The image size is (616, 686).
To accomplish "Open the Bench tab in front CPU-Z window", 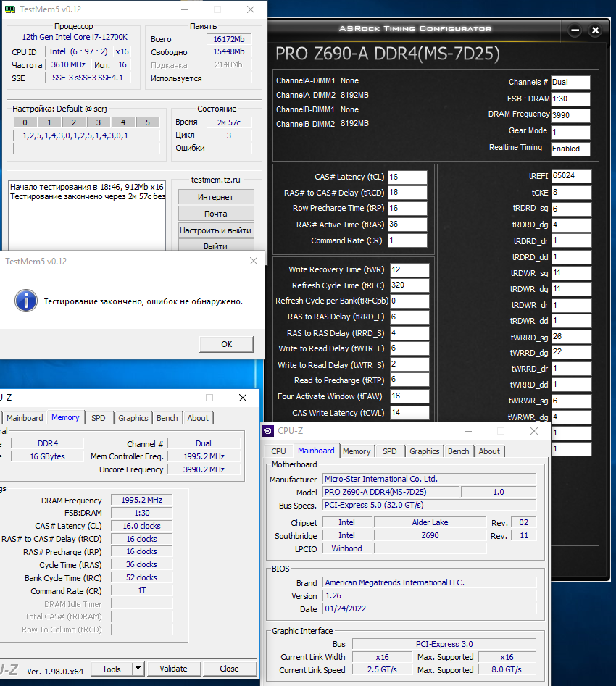I will coord(459,451).
